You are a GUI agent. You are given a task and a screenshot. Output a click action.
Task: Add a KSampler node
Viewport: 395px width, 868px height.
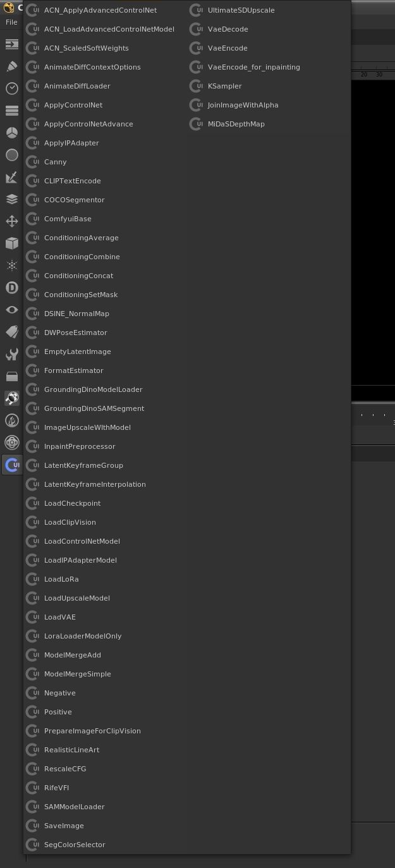(x=224, y=86)
